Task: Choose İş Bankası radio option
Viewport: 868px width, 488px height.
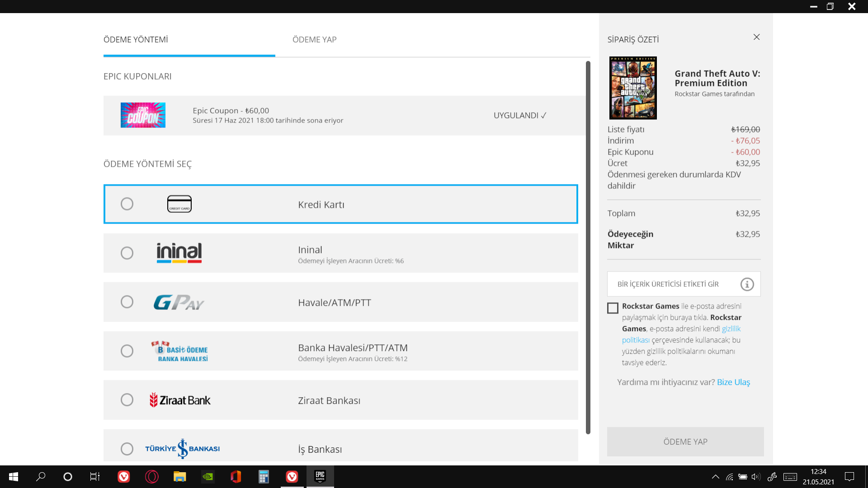Action: [127, 449]
